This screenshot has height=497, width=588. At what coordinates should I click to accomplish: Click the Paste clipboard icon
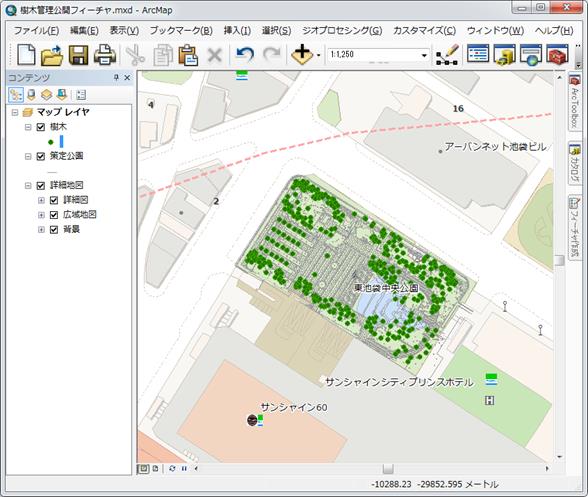pos(188,55)
